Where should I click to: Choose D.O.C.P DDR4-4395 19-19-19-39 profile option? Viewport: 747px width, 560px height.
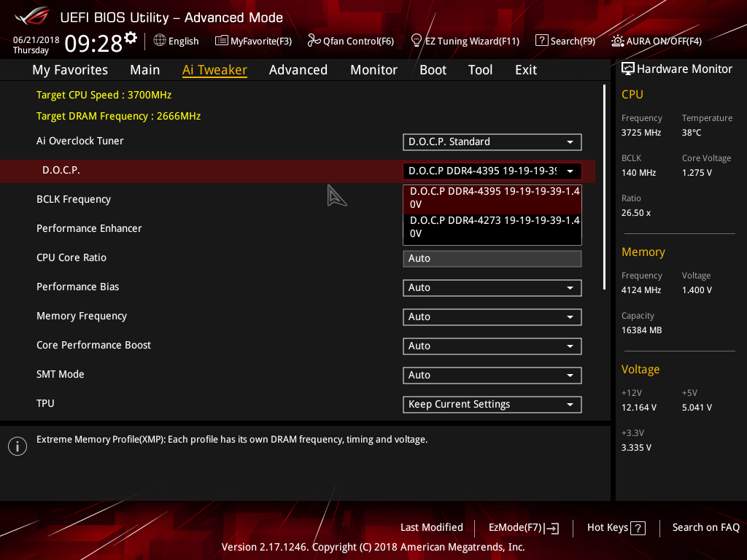(x=492, y=198)
